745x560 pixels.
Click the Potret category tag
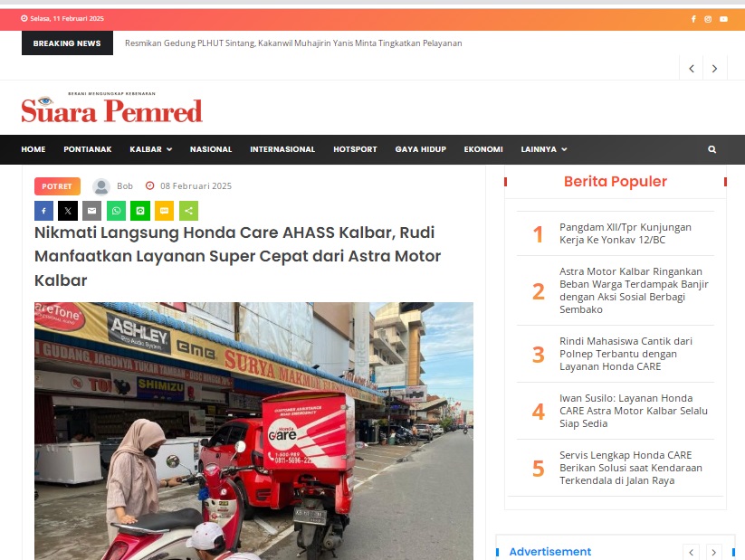pos(57,186)
